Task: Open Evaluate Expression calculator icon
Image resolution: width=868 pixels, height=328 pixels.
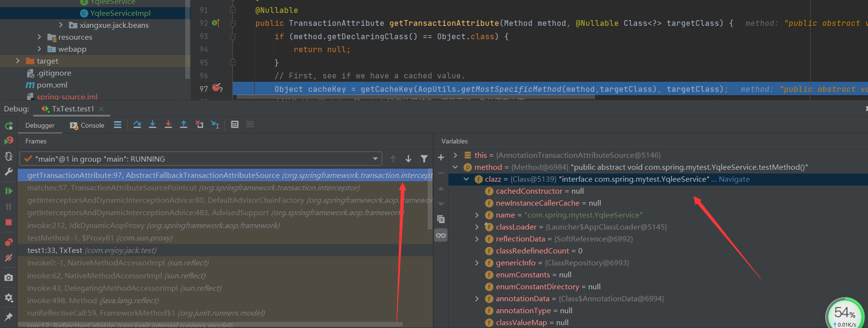Action: point(235,125)
